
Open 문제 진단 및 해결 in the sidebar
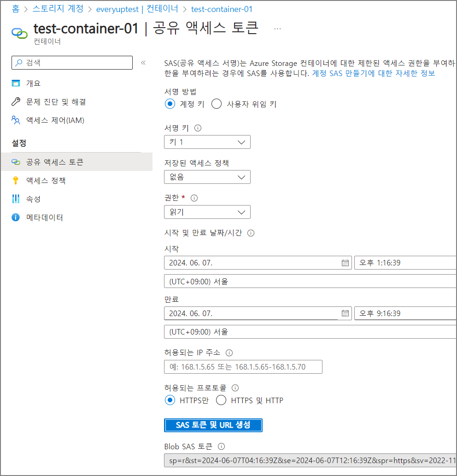(56, 102)
